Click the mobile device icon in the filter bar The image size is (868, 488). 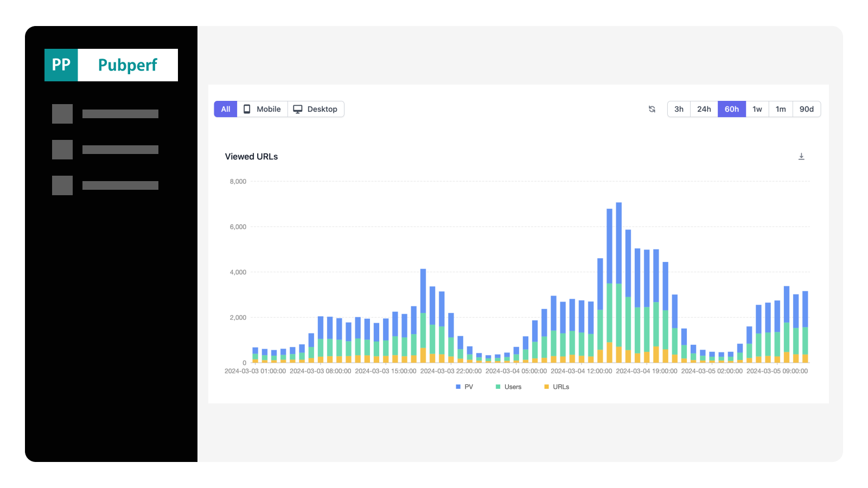coord(247,109)
